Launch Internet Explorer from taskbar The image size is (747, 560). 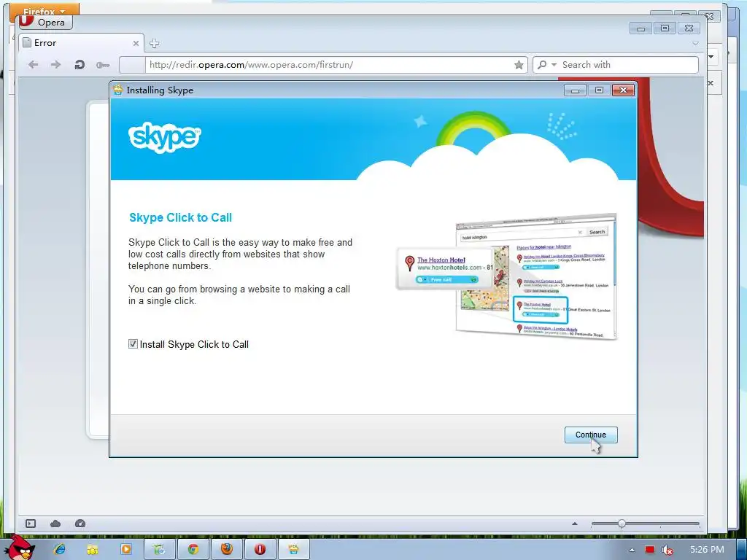(60, 549)
